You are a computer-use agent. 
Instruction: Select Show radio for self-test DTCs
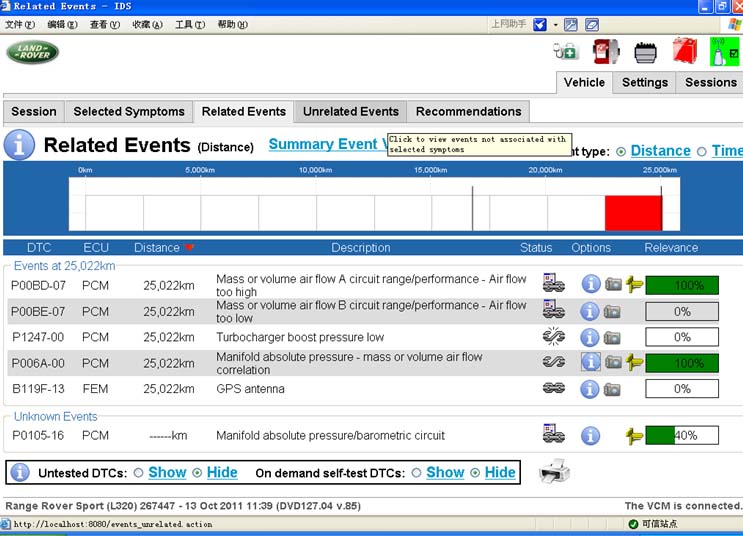[x=416, y=473]
